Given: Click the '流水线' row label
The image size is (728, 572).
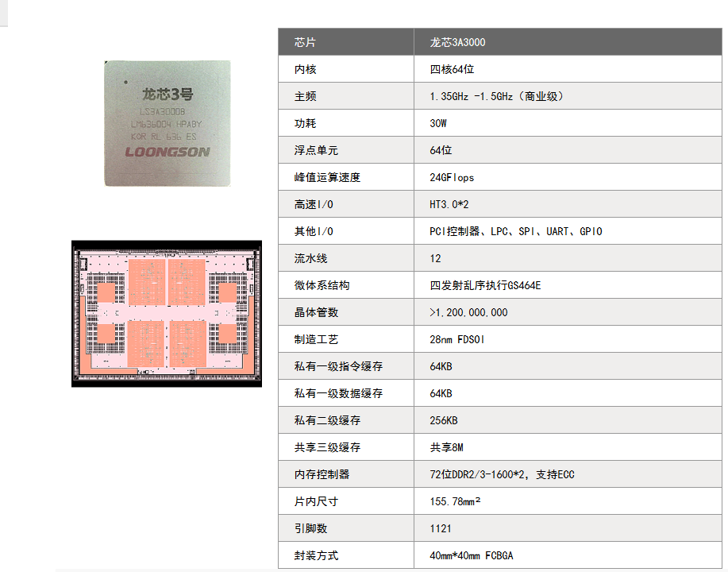Looking at the screenshot, I should [310, 258].
